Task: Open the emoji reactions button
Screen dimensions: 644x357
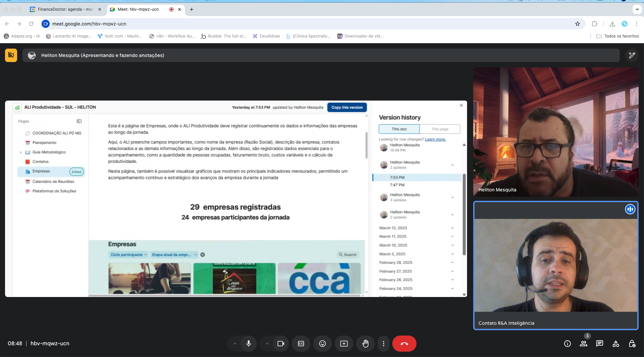Action: click(323, 344)
